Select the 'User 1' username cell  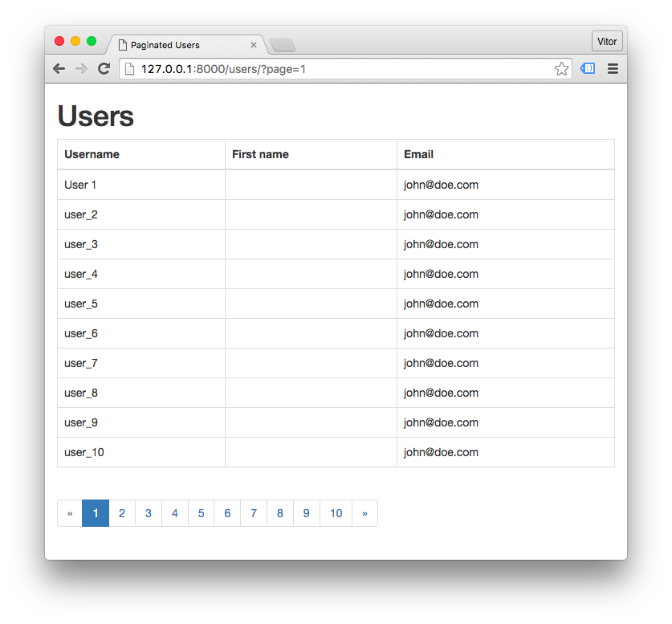pos(141,185)
